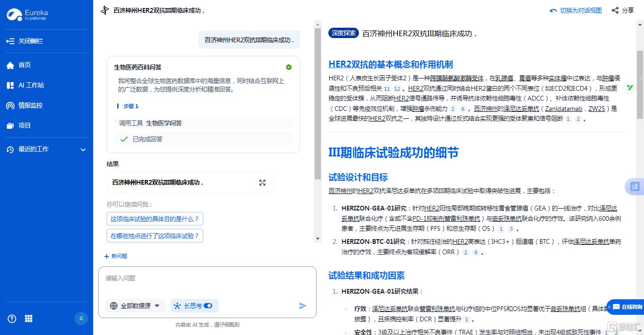Expand the 结果 card to fullscreen
Viewport: 644px width, 335px height.
tap(262, 183)
